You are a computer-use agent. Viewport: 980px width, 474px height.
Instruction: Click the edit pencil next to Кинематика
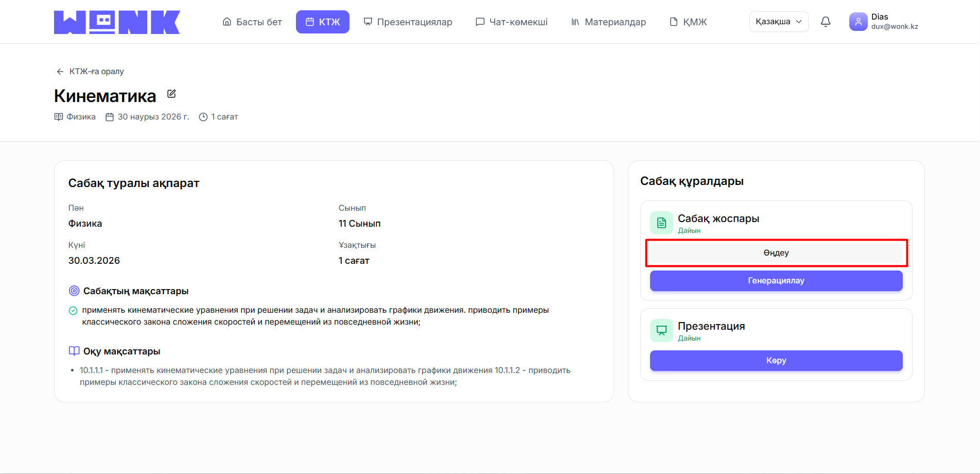(x=171, y=94)
